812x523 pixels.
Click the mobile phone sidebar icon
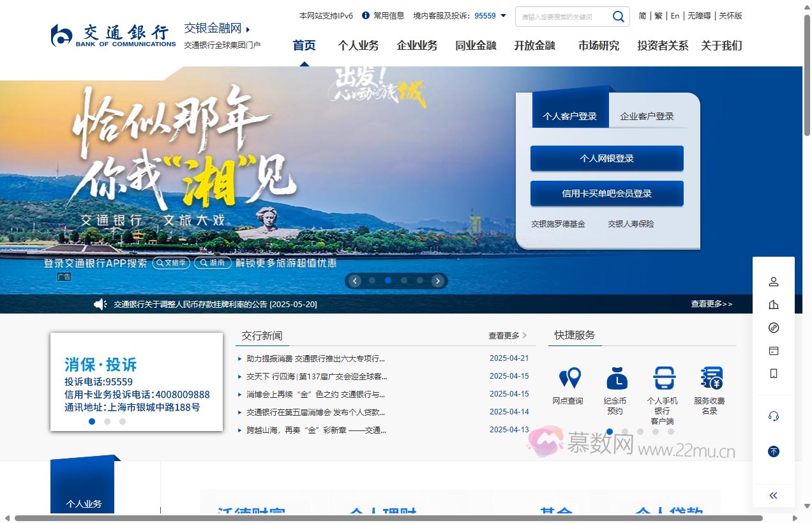pos(774,374)
